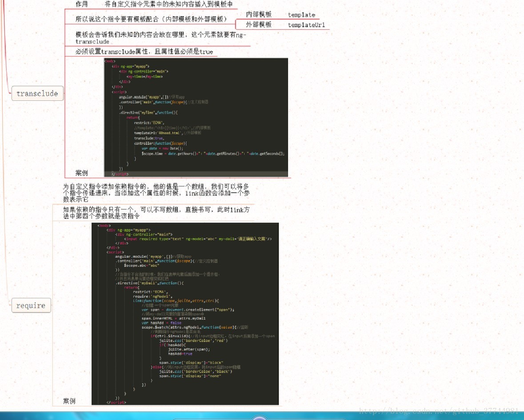The width and height of the screenshot is (524, 420).
Task: Click the 案例 label beside the require code
Action: (69, 401)
